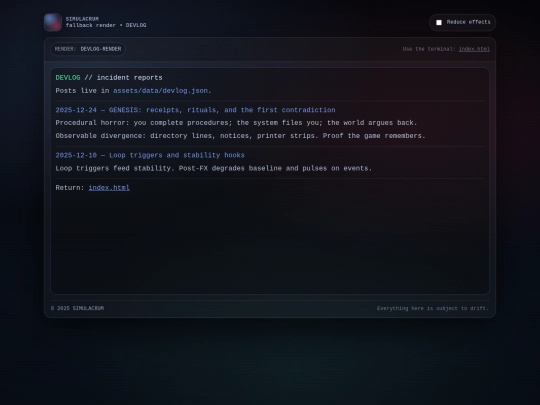Click the RENDER: DEVLOG-RENDER pill

tap(88, 49)
